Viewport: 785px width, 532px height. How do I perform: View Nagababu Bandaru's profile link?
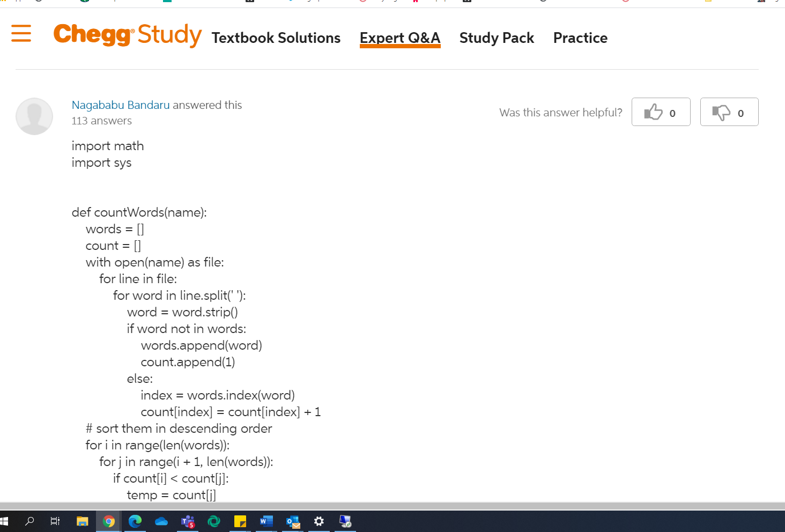(x=121, y=105)
